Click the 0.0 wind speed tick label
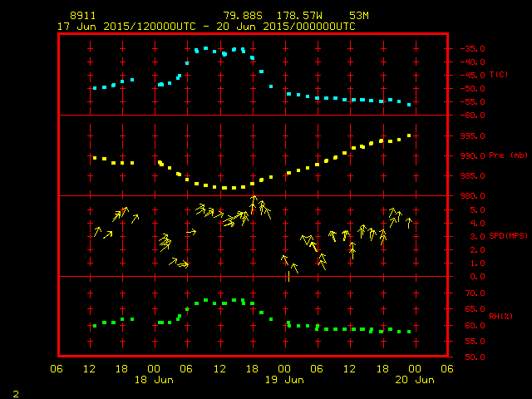 (x=477, y=277)
